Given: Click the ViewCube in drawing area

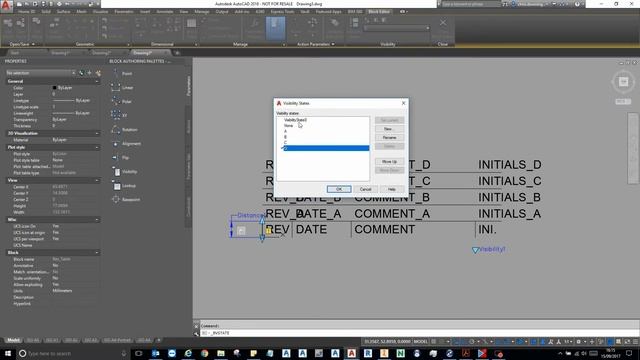Looking at the screenshot, I should point(623,82).
